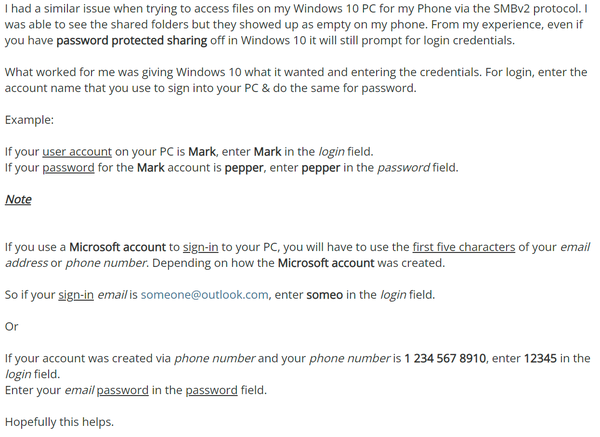Image resolution: width=600 pixels, height=437 pixels.
Task: Click underlined "sign-in" following "Microsoft account to"
Action: [201, 247]
